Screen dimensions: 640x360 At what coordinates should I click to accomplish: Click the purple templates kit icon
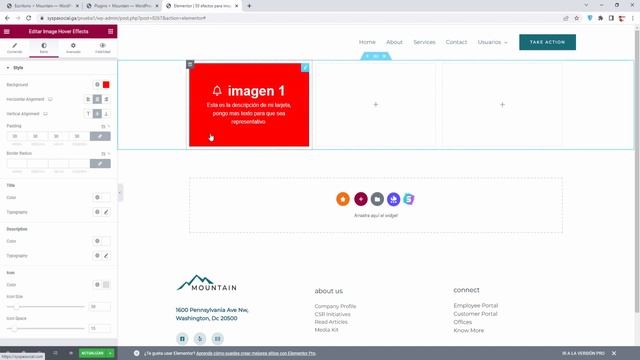[x=393, y=199]
